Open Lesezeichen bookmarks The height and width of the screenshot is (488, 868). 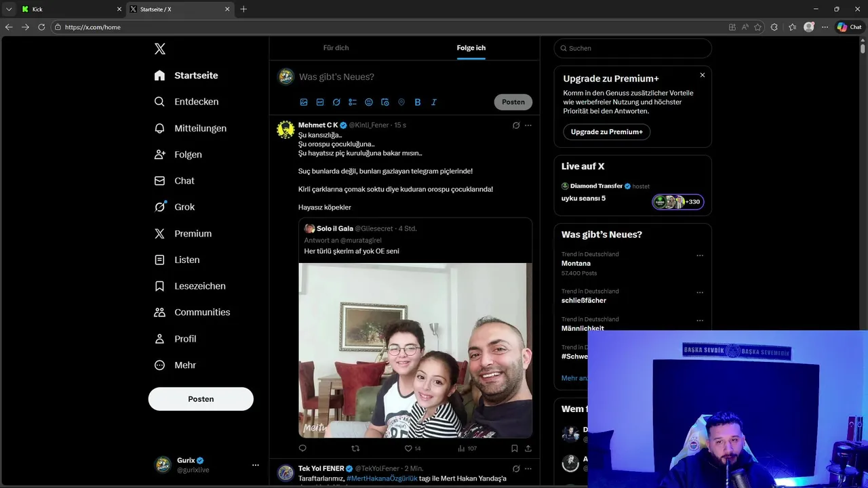click(x=190, y=286)
